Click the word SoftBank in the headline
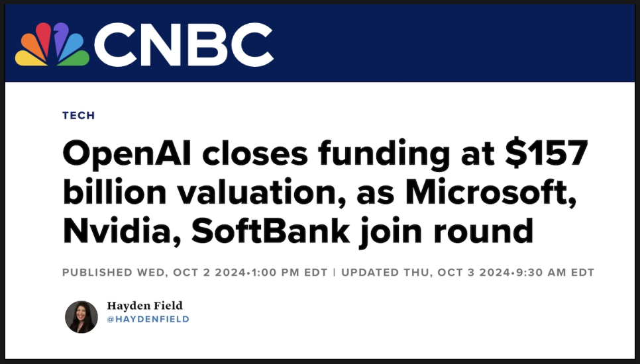This screenshot has height=364, width=640. click(x=270, y=231)
